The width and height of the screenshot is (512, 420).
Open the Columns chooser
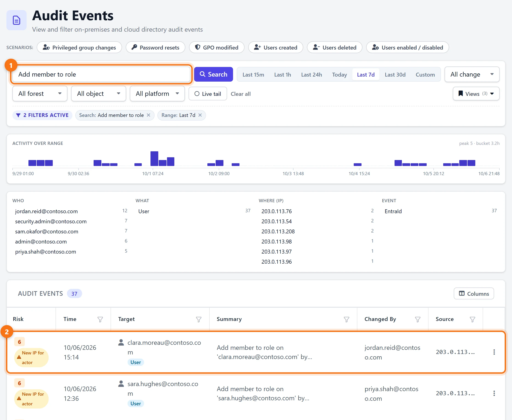click(x=474, y=293)
